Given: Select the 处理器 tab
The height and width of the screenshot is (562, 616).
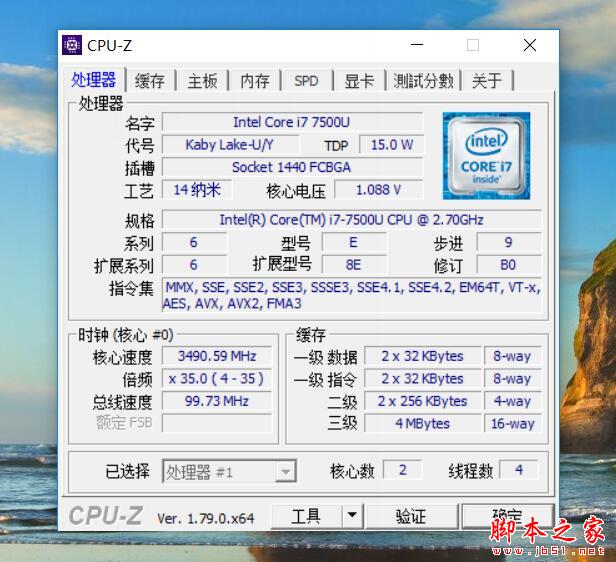Looking at the screenshot, I should (94, 80).
